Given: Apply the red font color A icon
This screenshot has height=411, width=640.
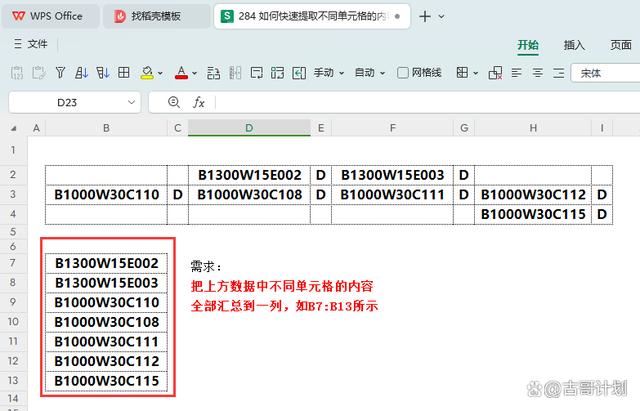Looking at the screenshot, I should click(181, 73).
